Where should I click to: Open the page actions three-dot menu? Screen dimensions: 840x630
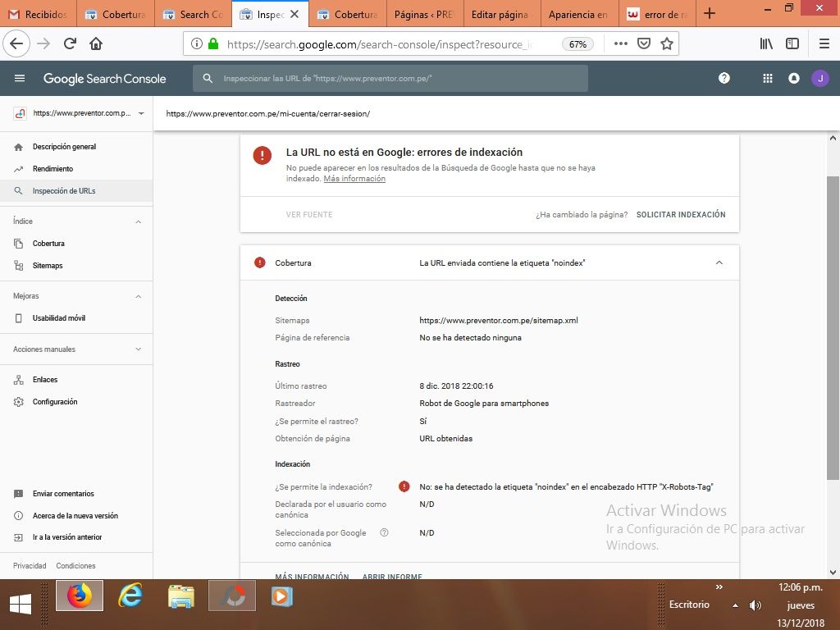point(620,44)
